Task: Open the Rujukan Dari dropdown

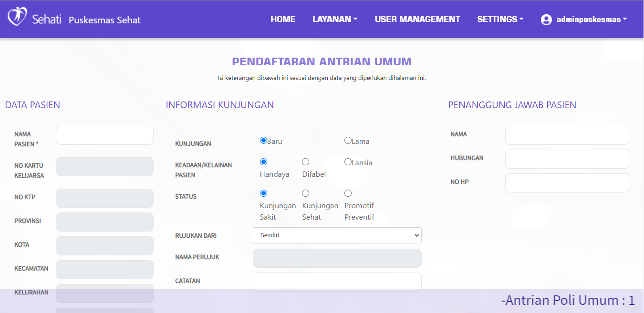Action: pyautogui.click(x=337, y=235)
